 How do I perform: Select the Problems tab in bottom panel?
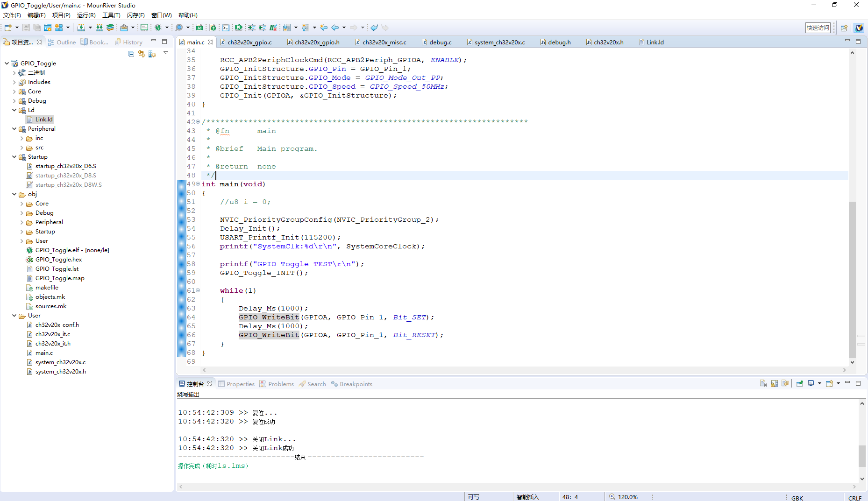(281, 384)
